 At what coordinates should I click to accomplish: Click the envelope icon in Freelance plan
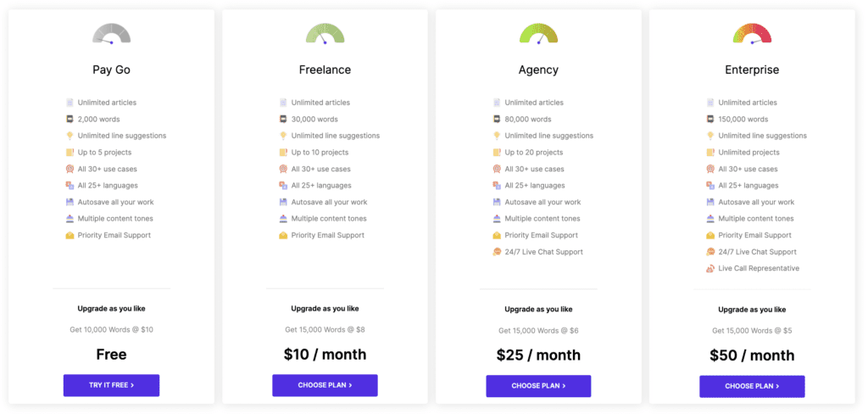coord(283,236)
